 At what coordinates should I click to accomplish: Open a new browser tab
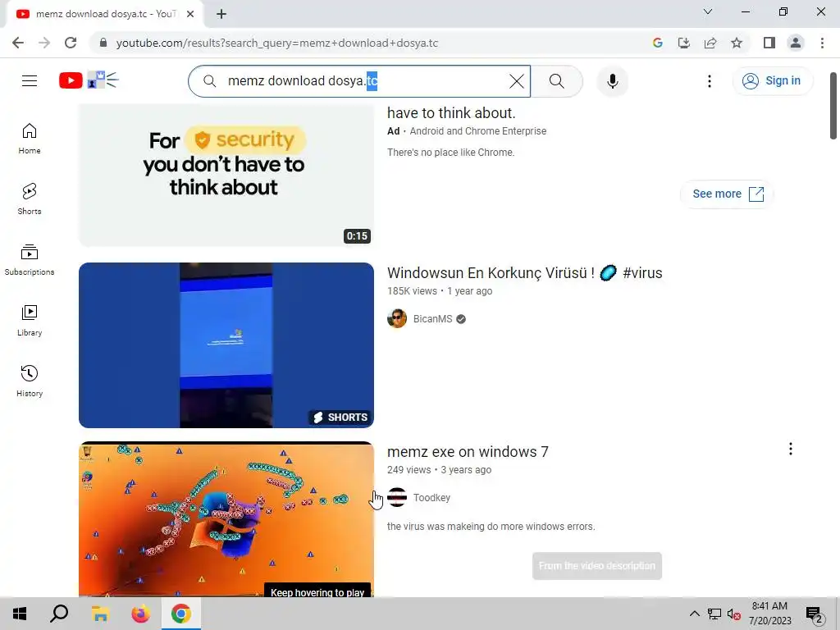221,14
